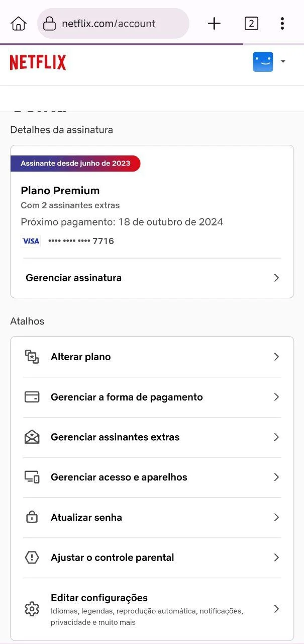Click the Netflix logo
Screen dimensions: 304x644
pyautogui.click(x=38, y=62)
